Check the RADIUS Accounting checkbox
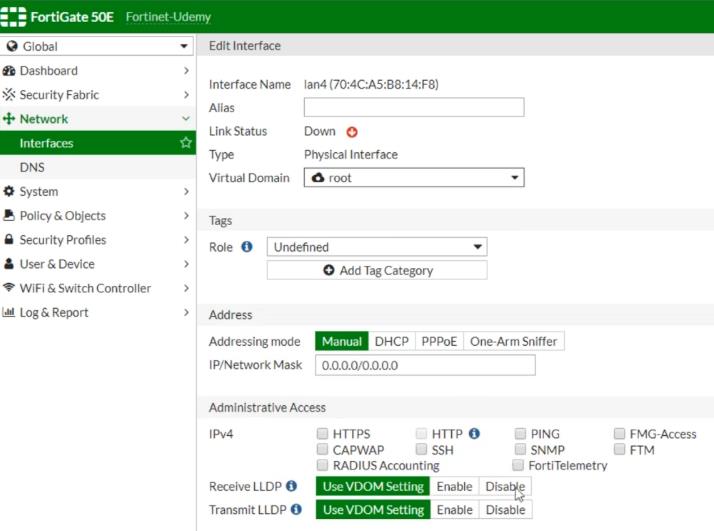Image resolution: width=714 pixels, height=531 pixels. click(x=322, y=465)
